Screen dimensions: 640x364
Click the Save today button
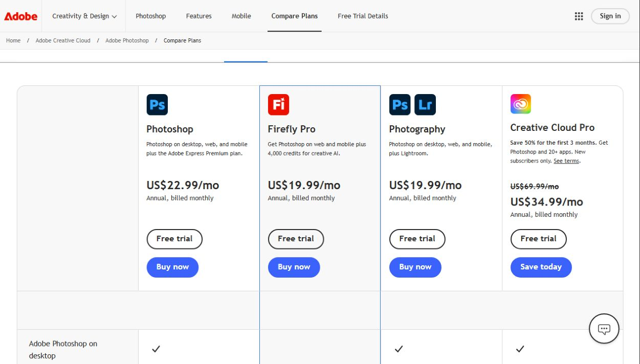click(541, 267)
